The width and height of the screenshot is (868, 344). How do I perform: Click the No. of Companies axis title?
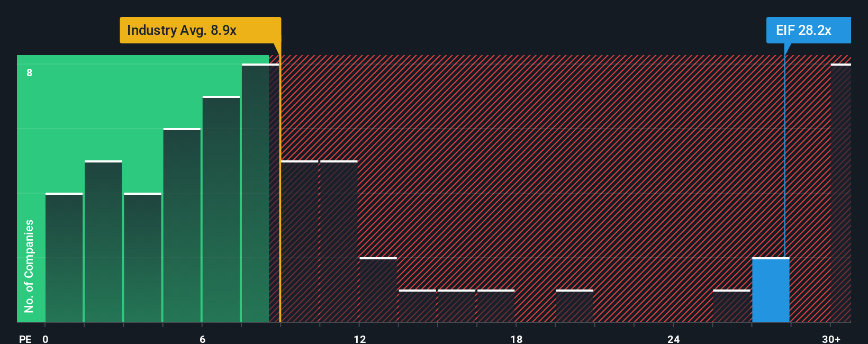coord(29,266)
